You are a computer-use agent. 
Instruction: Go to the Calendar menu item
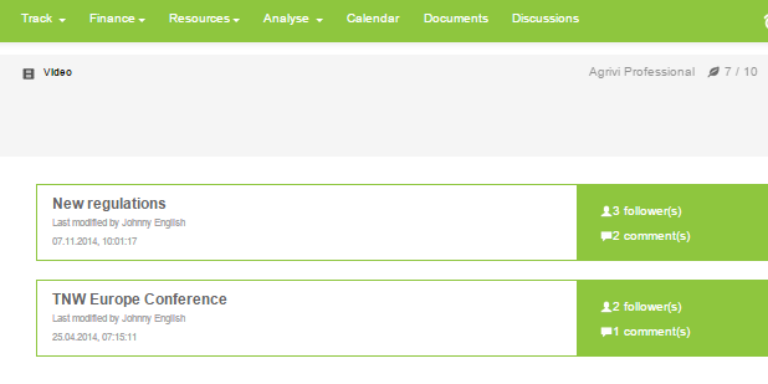[373, 19]
